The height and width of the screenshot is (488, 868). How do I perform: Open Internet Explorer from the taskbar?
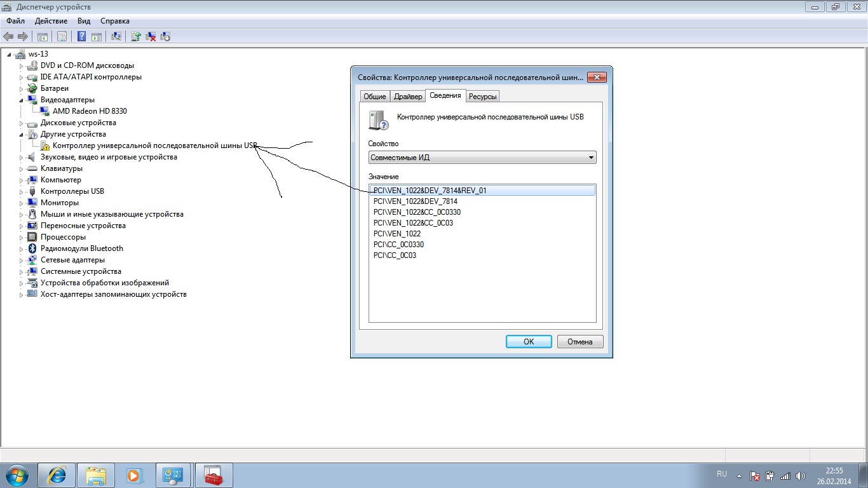57,475
